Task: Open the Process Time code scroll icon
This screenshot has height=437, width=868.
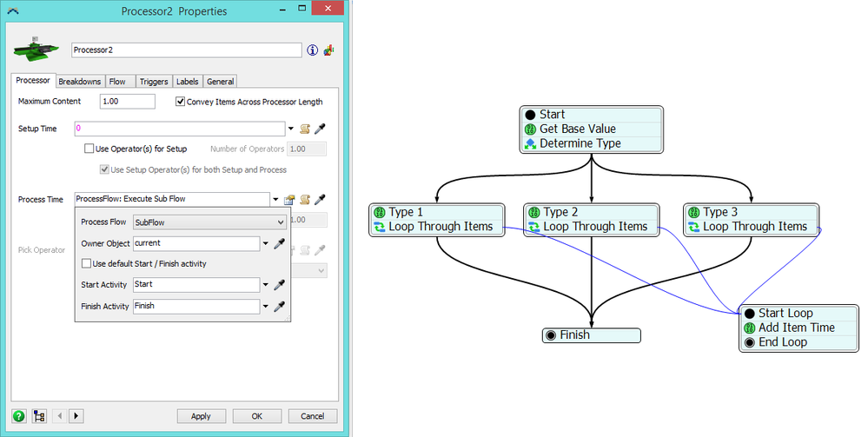Action: [x=304, y=200]
